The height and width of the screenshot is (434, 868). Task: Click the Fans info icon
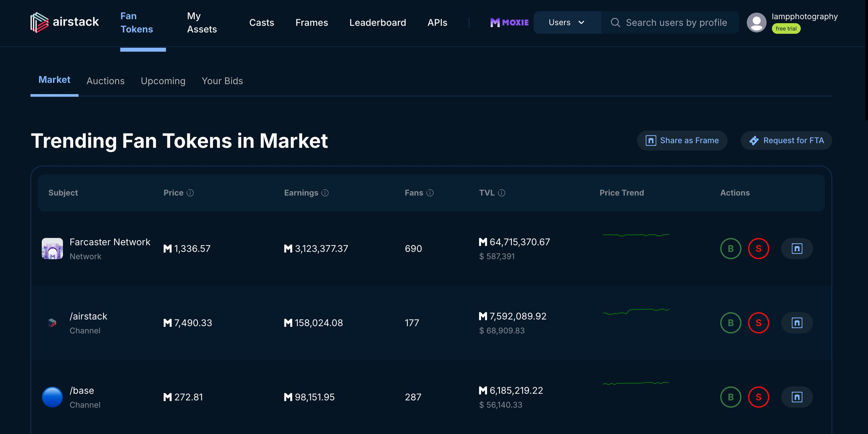(430, 192)
